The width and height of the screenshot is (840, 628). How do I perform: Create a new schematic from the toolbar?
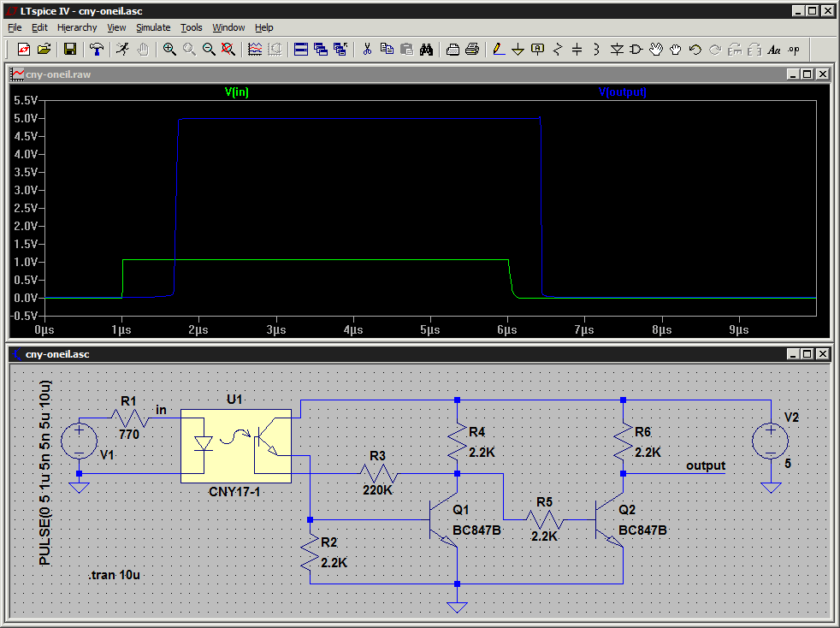click(24, 50)
